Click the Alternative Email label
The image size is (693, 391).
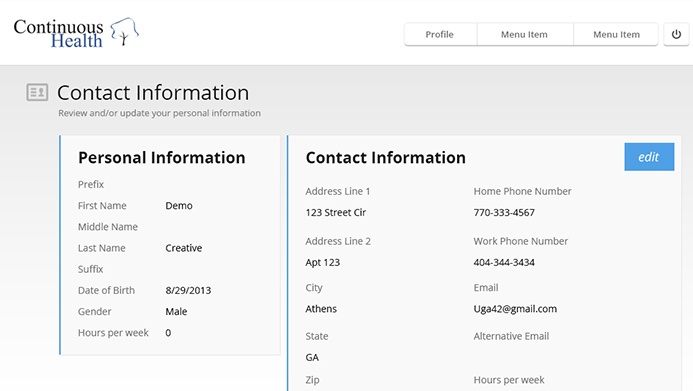point(511,336)
